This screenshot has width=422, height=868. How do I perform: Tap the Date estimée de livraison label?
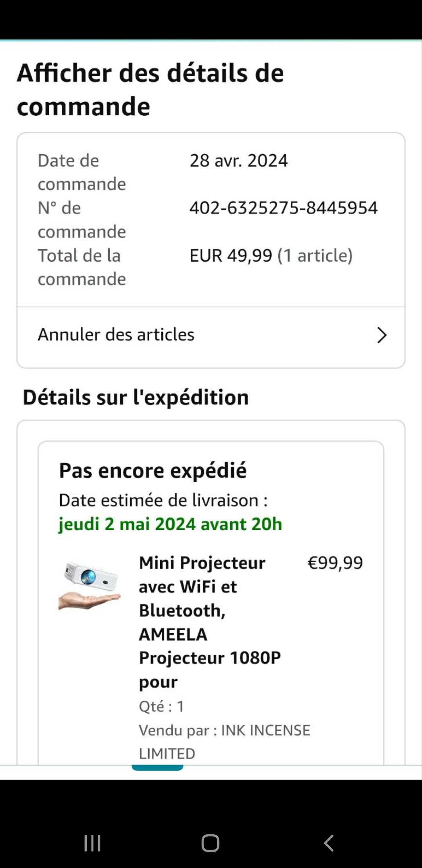click(163, 500)
